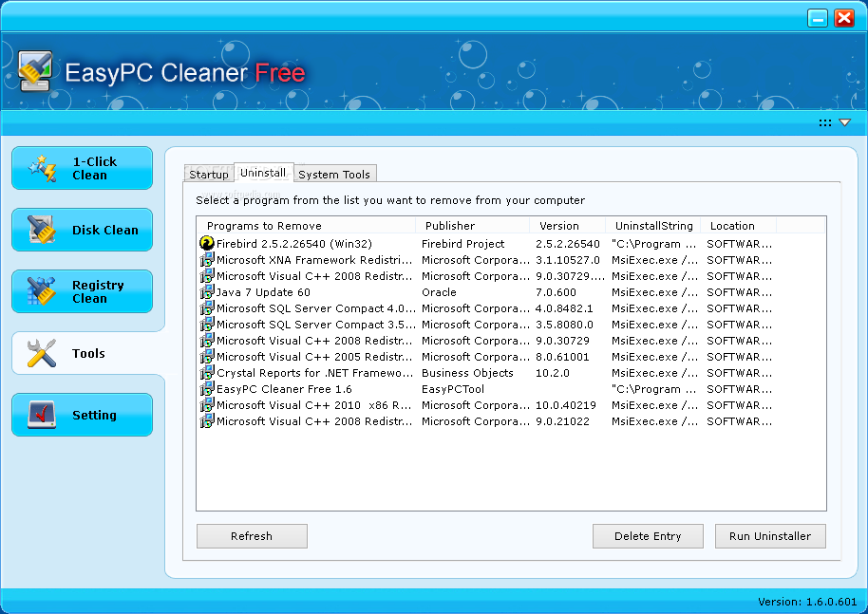Close the EasyPC Cleaner window
This screenshot has height=614, width=868.
click(x=845, y=18)
